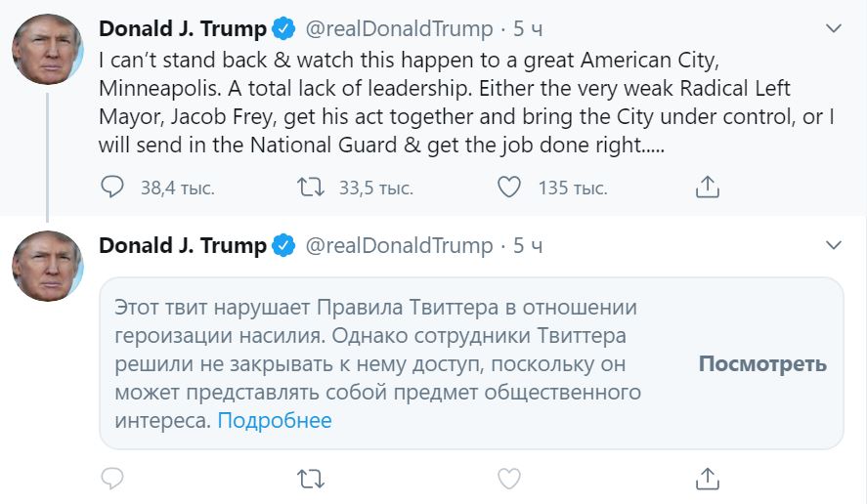867x504 pixels.
Task: Click Donald J. Trump name in first tweet
Action: [x=183, y=29]
